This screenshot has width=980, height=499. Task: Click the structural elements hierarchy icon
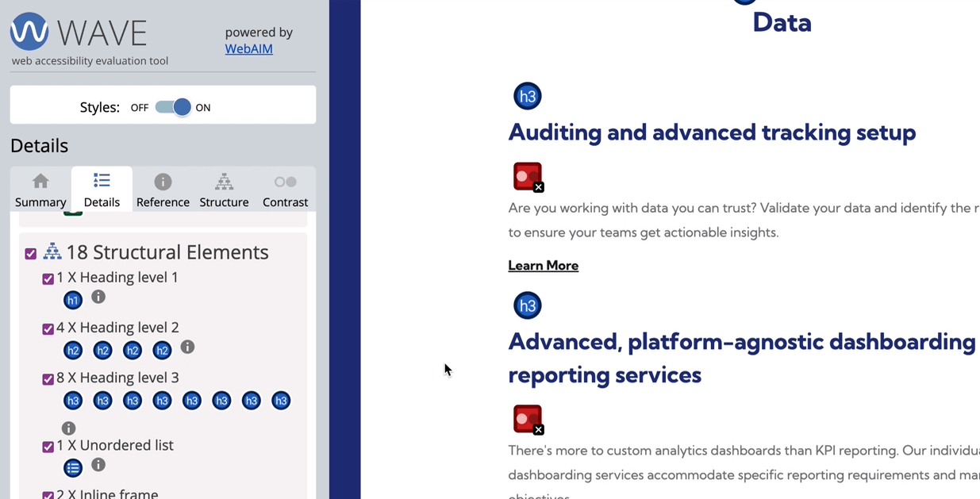(52, 251)
